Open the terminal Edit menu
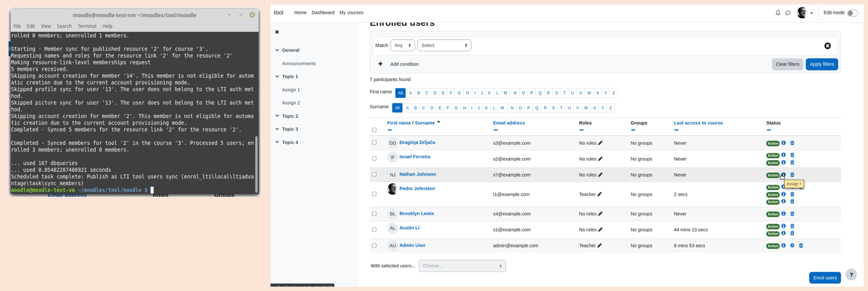 click(31, 26)
